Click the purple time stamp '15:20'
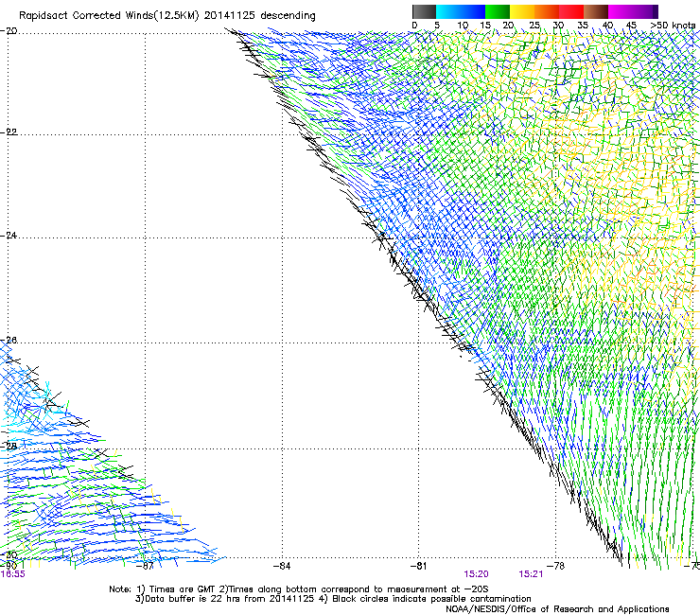The image size is (700, 615). click(x=476, y=574)
